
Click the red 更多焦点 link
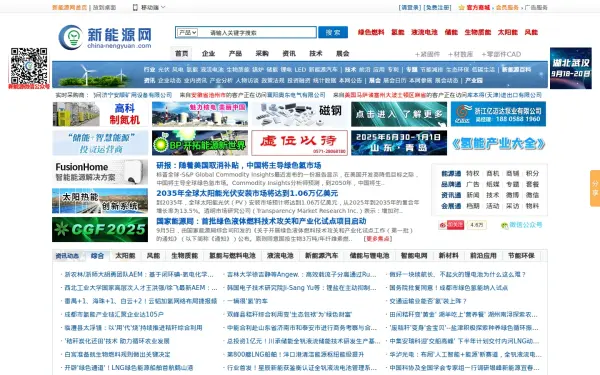(378, 239)
